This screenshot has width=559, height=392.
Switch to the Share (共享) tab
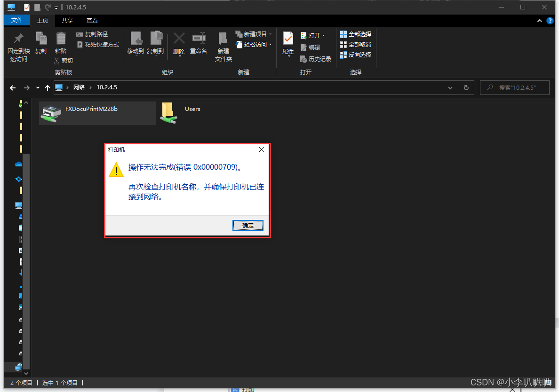[x=67, y=21]
